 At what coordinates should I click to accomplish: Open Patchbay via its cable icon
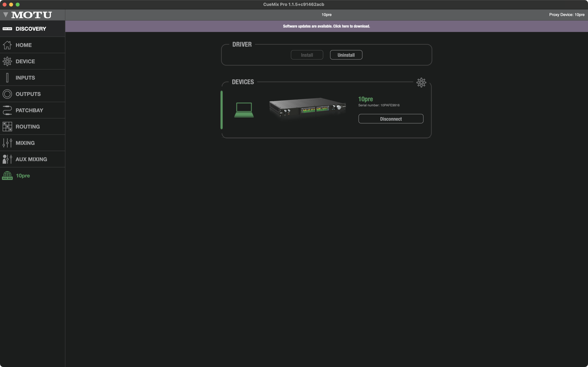[7, 110]
